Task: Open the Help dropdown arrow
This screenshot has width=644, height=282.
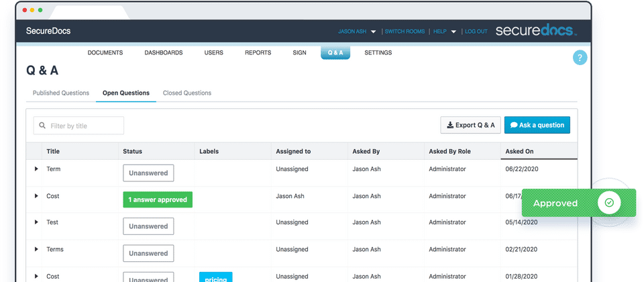Action: coord(453,32)
